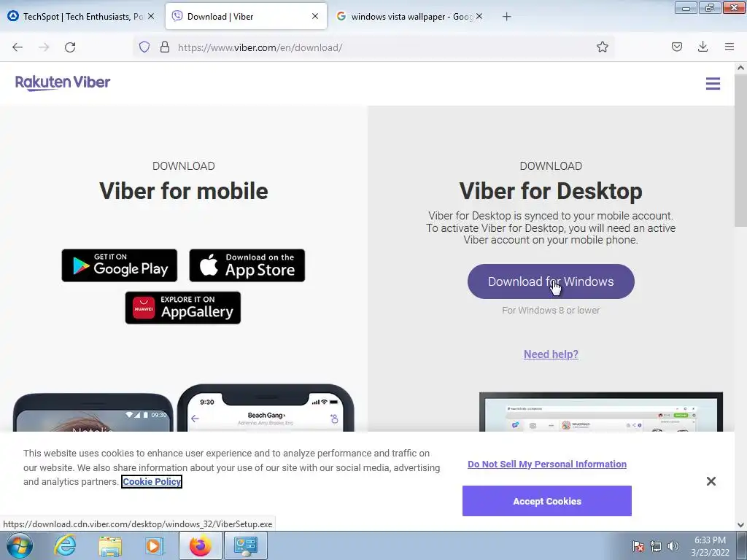Open the Need help? link
The image size is (747, 560).
(x=551, y=354)
